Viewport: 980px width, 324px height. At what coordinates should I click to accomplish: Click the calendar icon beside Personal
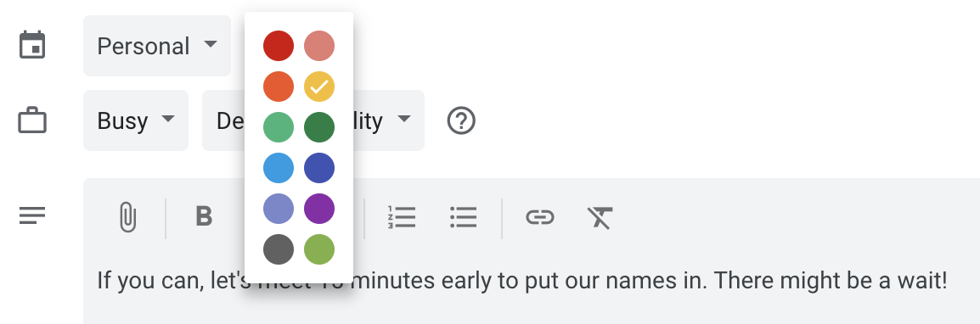(x=32, y=46)
